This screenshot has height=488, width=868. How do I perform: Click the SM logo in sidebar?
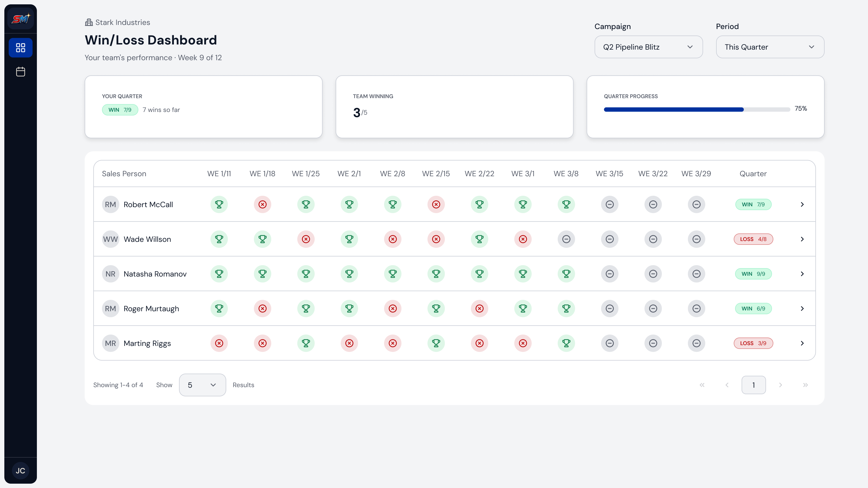pos(21,19)
